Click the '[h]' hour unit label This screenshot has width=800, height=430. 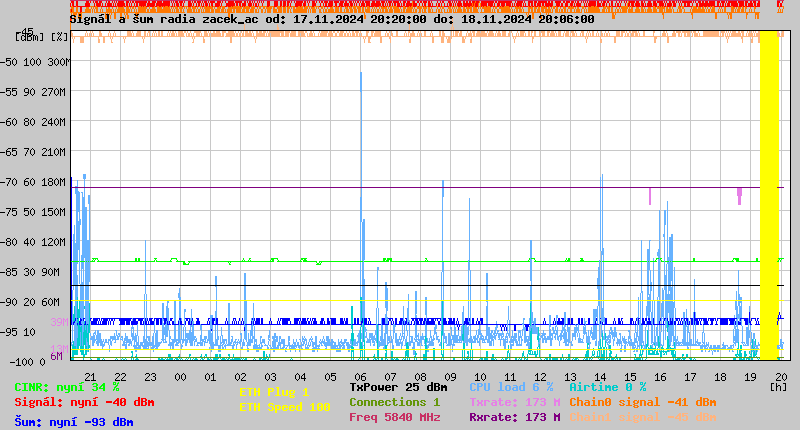(778, 387)
